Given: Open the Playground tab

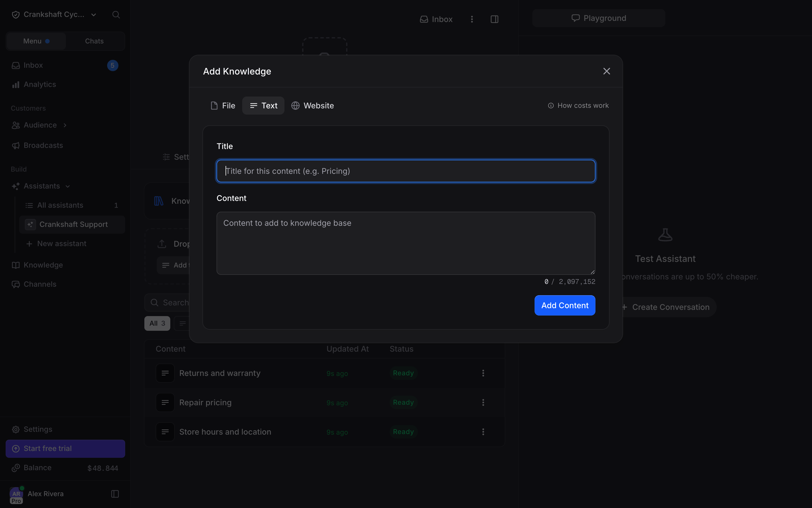Looking at the screenshot, I should click(x=599, y=18).
